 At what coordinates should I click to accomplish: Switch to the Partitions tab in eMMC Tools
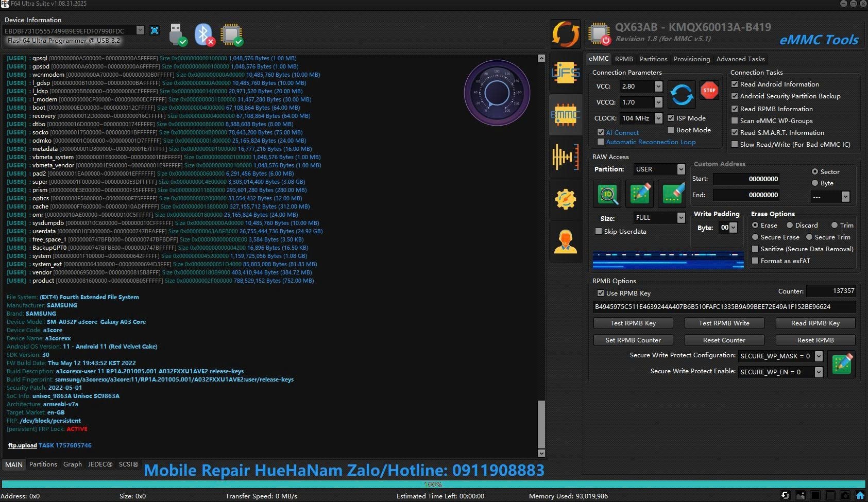click(x=653, y=59)
